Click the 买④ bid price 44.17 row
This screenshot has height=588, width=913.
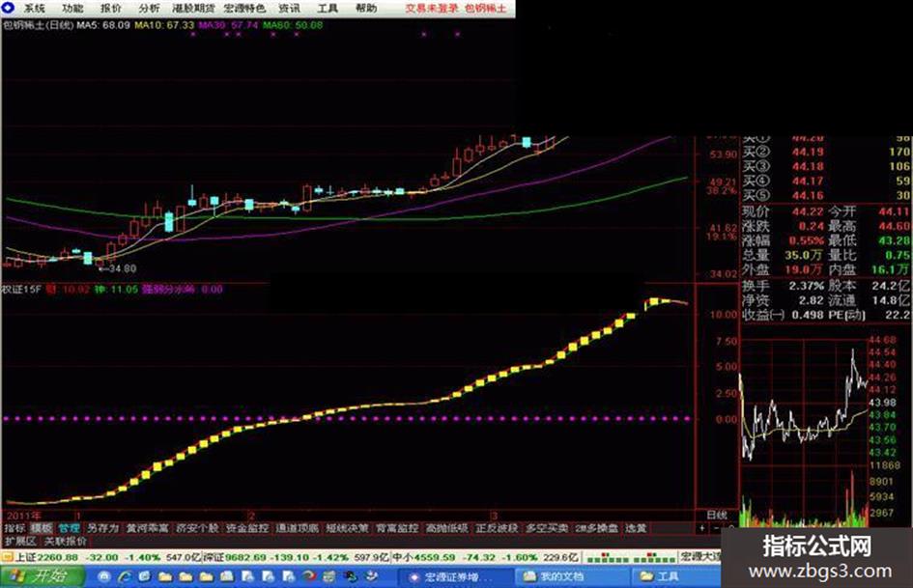826,182
